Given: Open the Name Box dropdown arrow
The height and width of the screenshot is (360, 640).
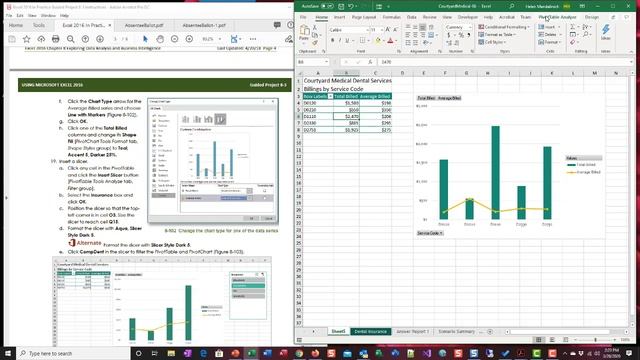Looking at the screenshot, I should pos(326,62).
